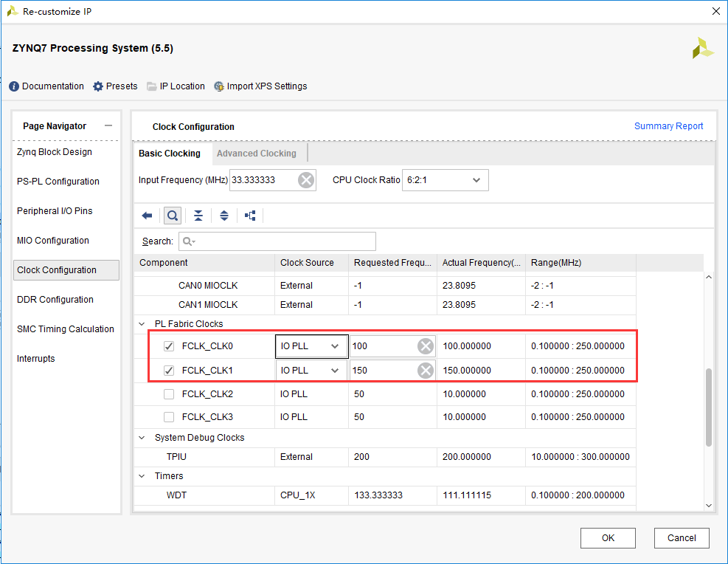Clear the FCLK_CLK1 requested frequency
Viewport: 728px width, 564px height.
tap(426, 371)
